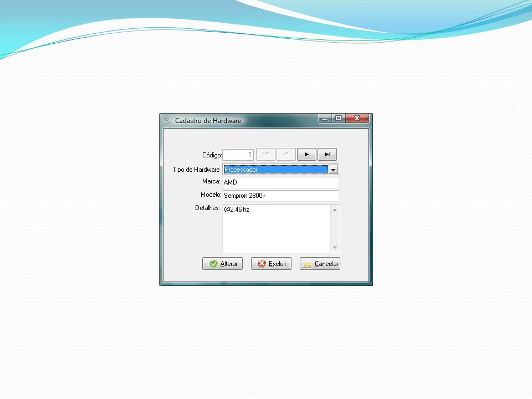
Task: Click the Detalhes scrollbar down arrow
Action: [x=335, y=247]
